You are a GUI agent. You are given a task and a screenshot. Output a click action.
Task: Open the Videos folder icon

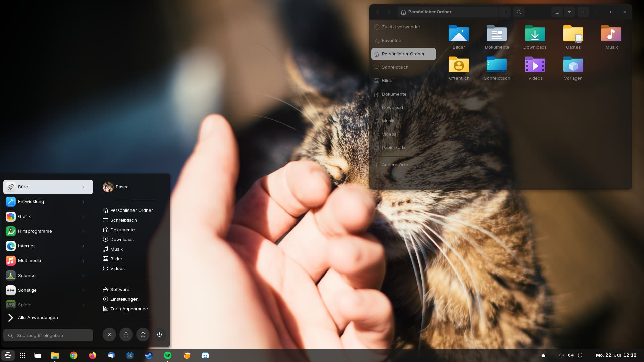point(535,66)
